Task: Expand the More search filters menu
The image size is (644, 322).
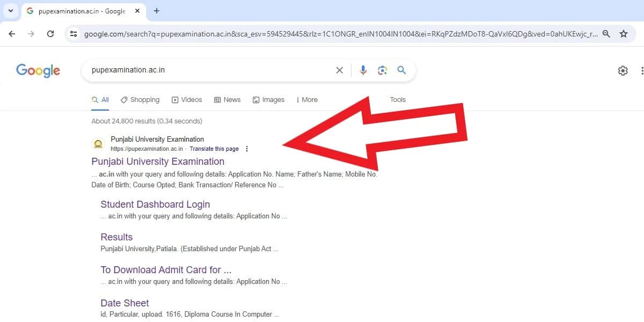Action: [x=307, y=100]
